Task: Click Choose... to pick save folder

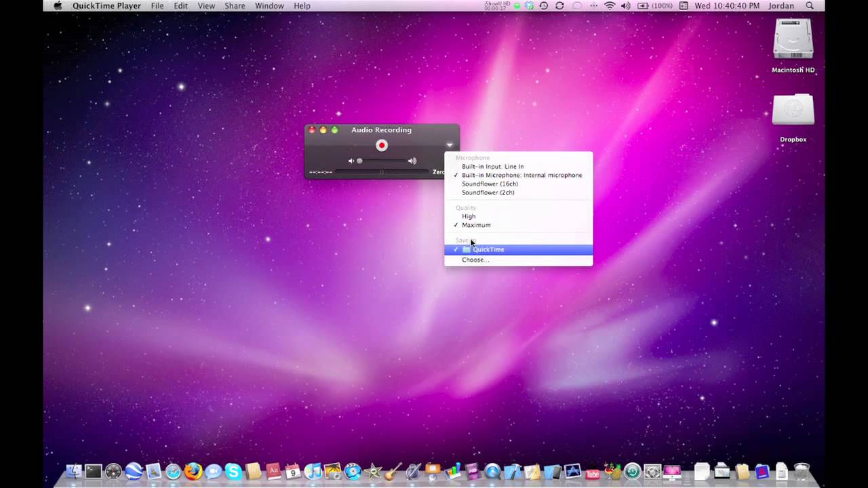Action: point(475,260)
